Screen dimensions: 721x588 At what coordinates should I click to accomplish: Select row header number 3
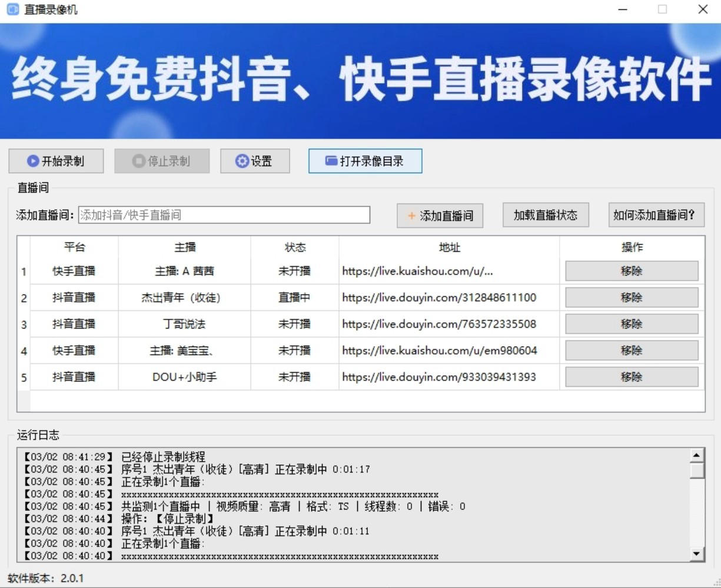tap(24, 324)
